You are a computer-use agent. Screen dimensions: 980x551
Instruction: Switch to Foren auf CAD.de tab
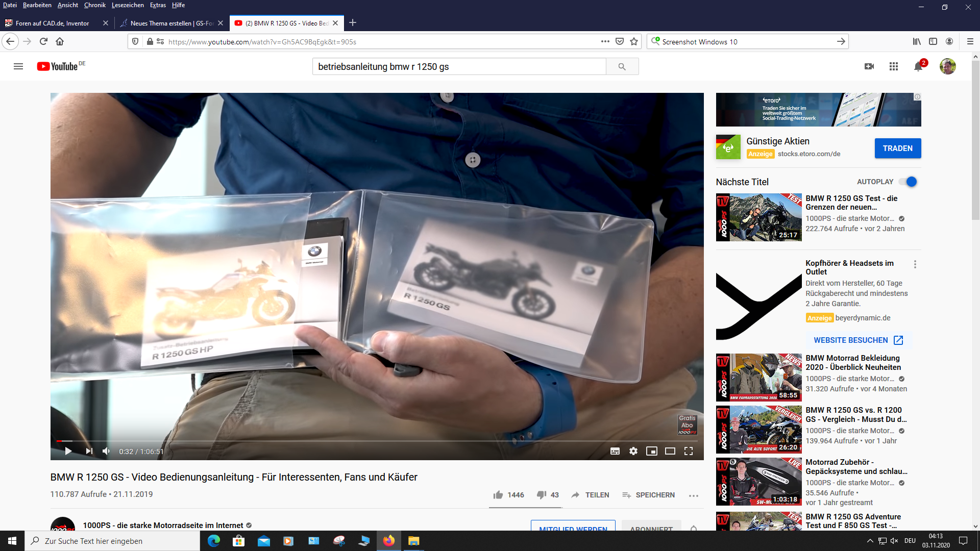[x=52, y=23]
